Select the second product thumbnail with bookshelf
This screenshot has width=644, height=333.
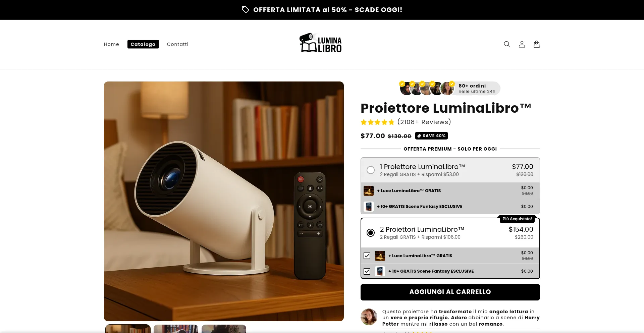click(x=176, y=329)
